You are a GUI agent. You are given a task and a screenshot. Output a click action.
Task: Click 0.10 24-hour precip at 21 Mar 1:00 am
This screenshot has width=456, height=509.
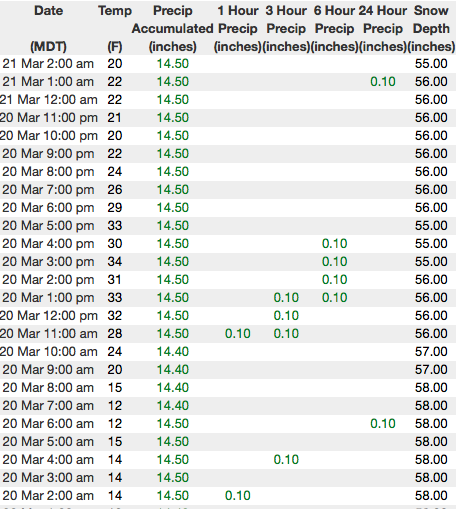pyautogui.click(x=383, y=82)
